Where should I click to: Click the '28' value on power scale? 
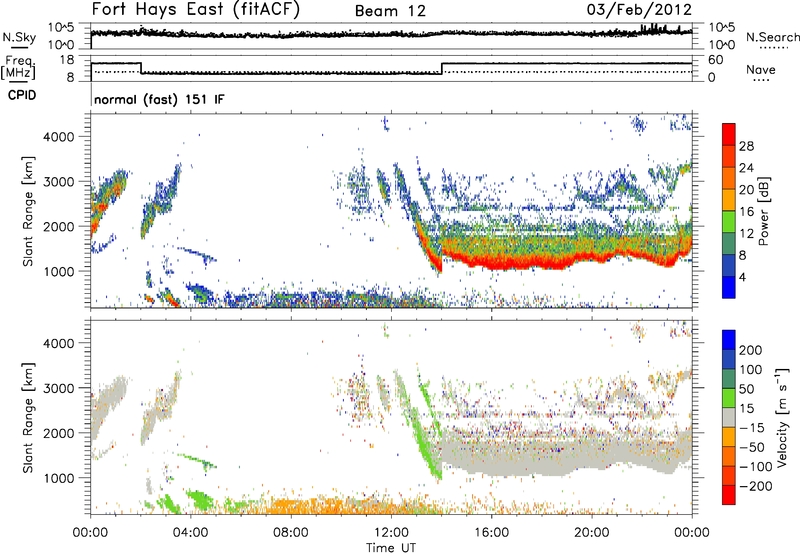pos(746,146)
